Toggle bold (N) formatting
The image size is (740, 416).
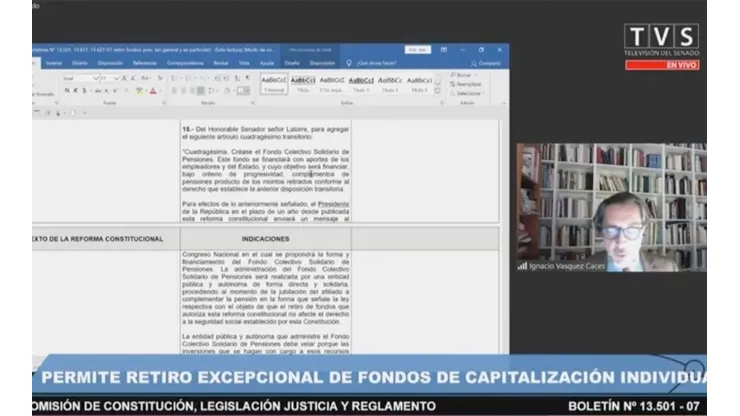67,91
